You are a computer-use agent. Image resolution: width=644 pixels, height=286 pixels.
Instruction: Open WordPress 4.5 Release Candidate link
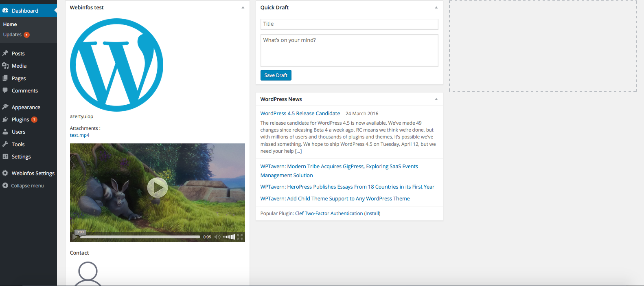pyautogui.click(x=300, y=113)
